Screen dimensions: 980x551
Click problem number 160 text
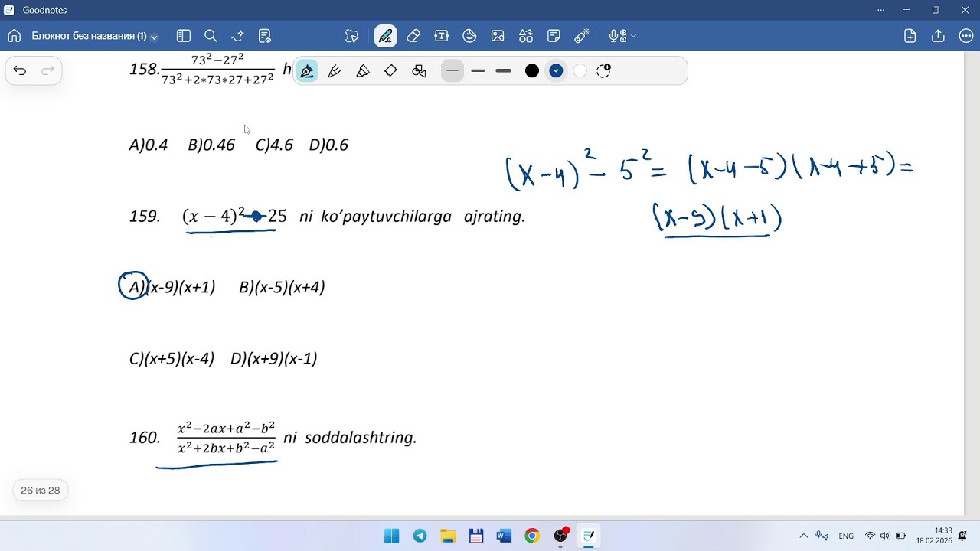(144, 438)
